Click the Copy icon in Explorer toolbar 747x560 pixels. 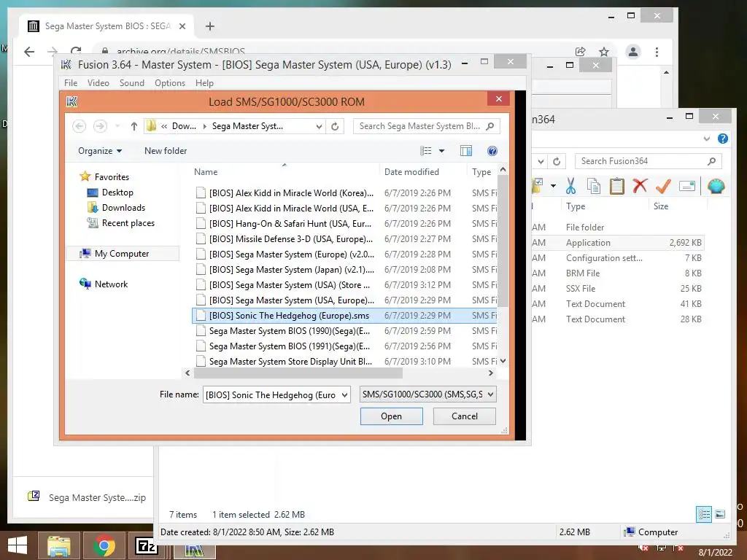(x=594, y=186)
